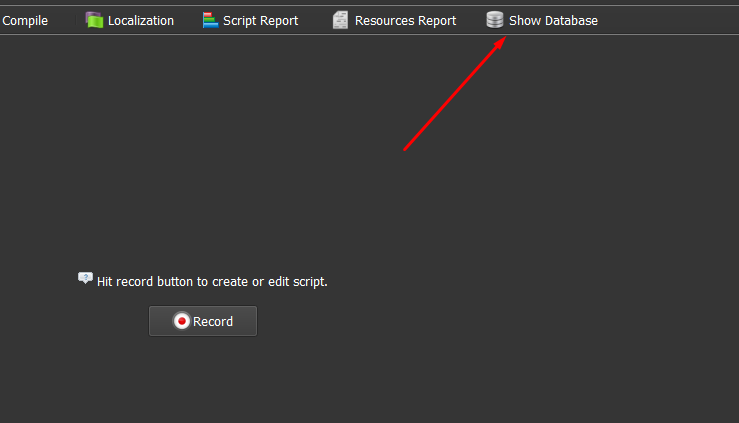Click the red arrowhead below Show Database
This screenshot has height=423, width=739.
tap(500, 43)
